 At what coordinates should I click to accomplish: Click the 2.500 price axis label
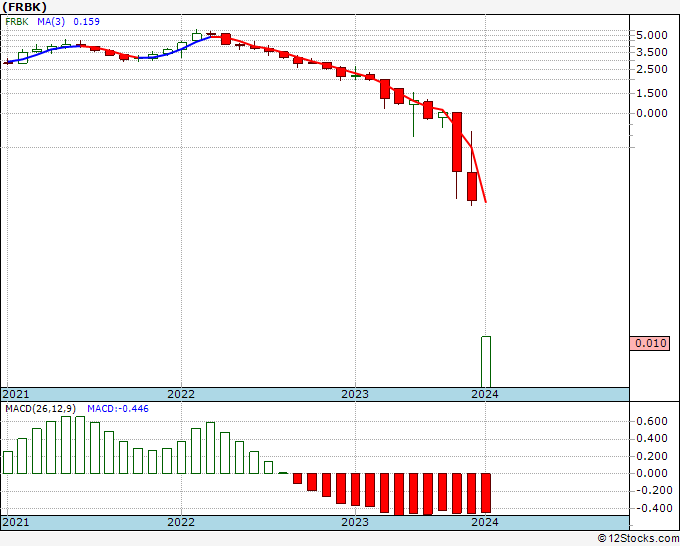pyautogui.click(x=651, y=69)
